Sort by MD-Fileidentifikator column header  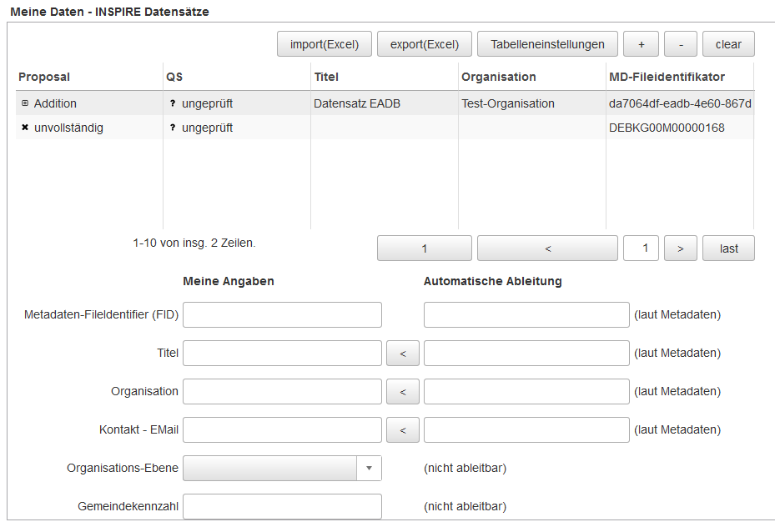[667, 77]
